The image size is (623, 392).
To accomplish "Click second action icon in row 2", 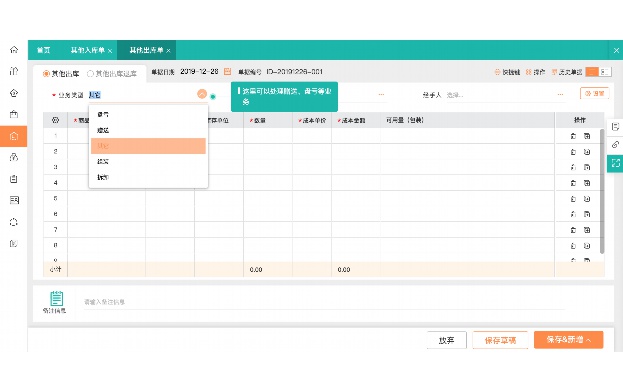I will (x=587, y=152).
